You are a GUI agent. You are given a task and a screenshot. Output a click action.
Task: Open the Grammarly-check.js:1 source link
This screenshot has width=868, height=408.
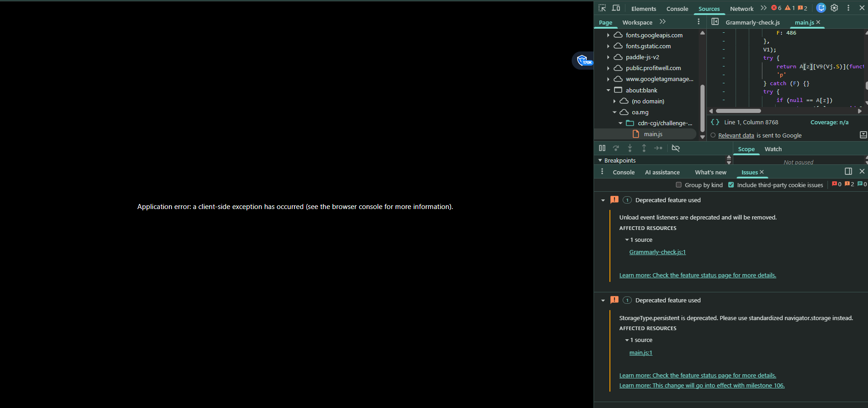pos(657,252)
